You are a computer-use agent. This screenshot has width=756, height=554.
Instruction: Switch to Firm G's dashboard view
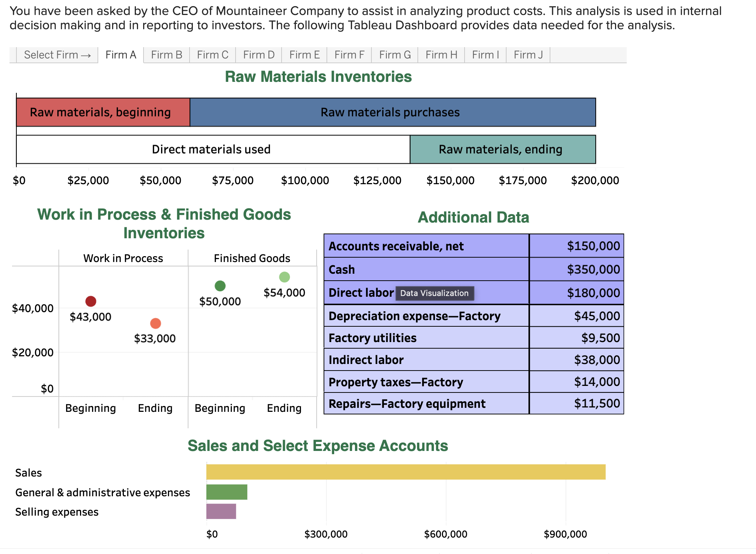pyautogui.click(x=394, y=54)
